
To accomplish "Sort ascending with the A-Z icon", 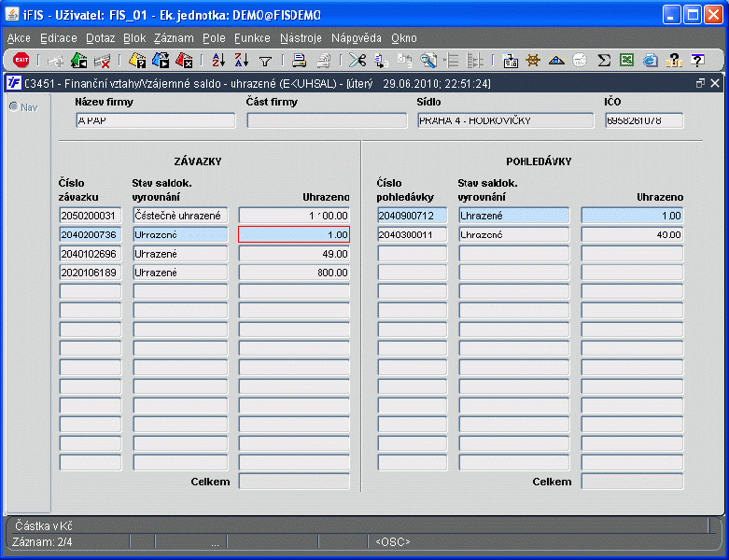I will 218,61.
